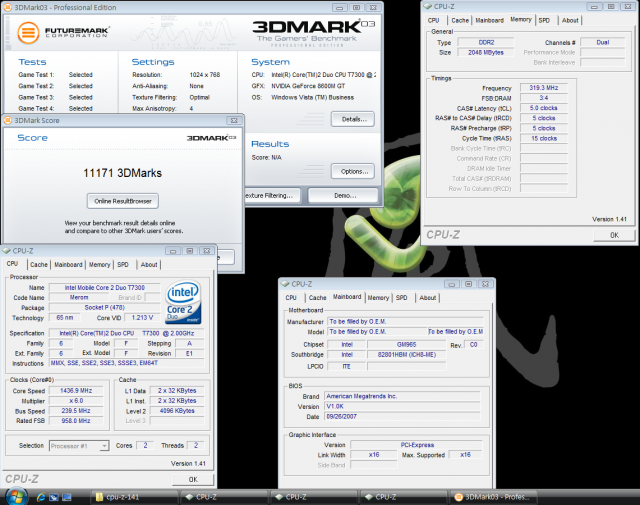Click OK in CPU-Z Memory window

(x=614, y=235)
